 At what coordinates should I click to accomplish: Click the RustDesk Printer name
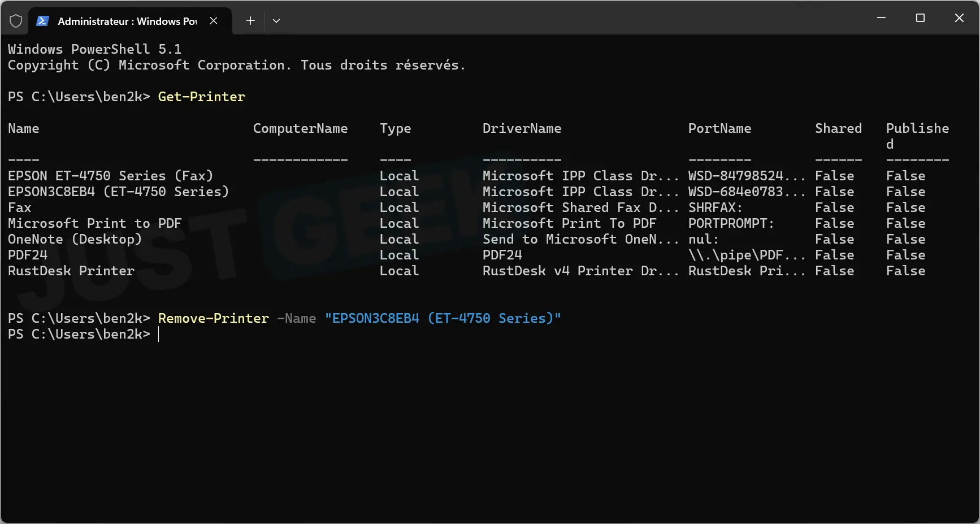[71, 271]
